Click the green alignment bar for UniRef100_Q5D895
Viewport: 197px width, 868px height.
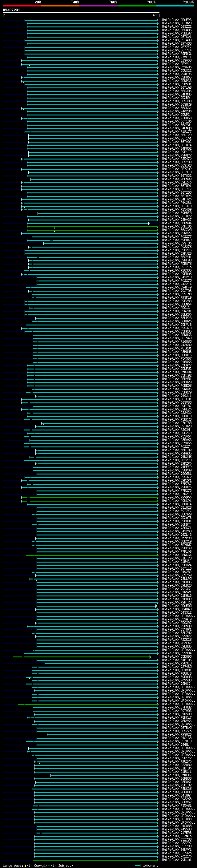pyautogui.click(x=82, y=657)
